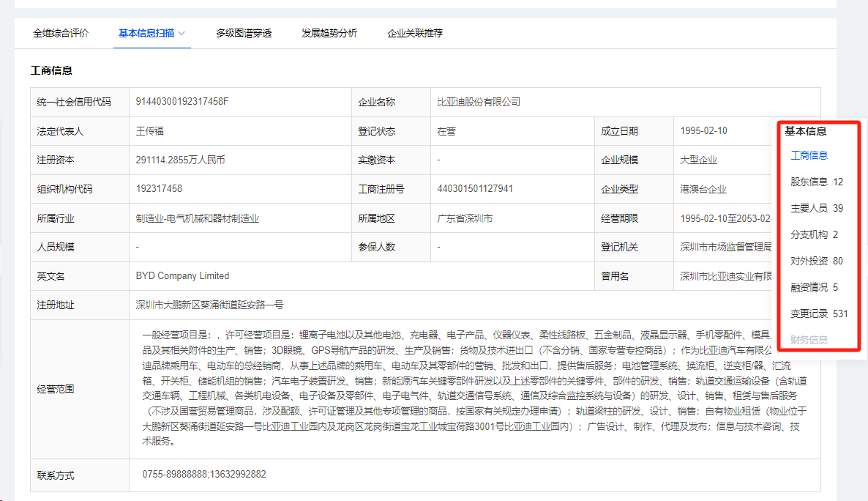
Task: Expand the chevron beside 基本信息扫描
Action: click(x=182, y=33)
